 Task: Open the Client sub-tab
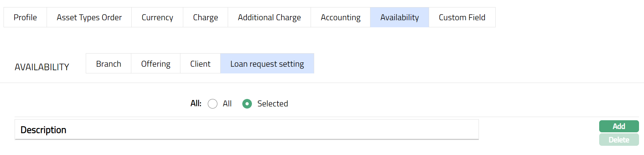pyautogui.click(x=200, y=64)
